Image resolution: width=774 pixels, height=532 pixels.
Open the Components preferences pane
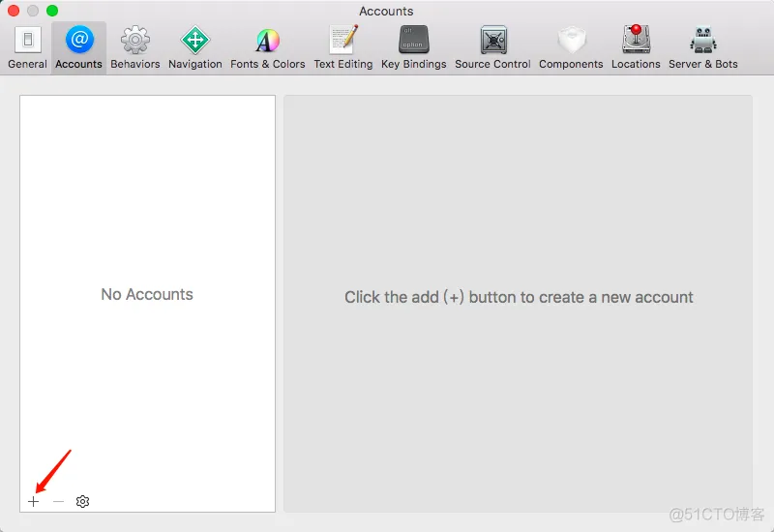point(571,47)
